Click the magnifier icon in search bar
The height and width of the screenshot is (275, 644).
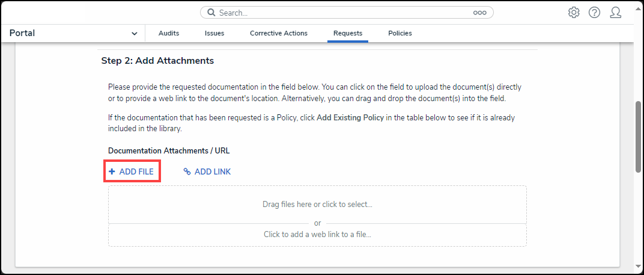pyautogui.click(x=211, y=13)
